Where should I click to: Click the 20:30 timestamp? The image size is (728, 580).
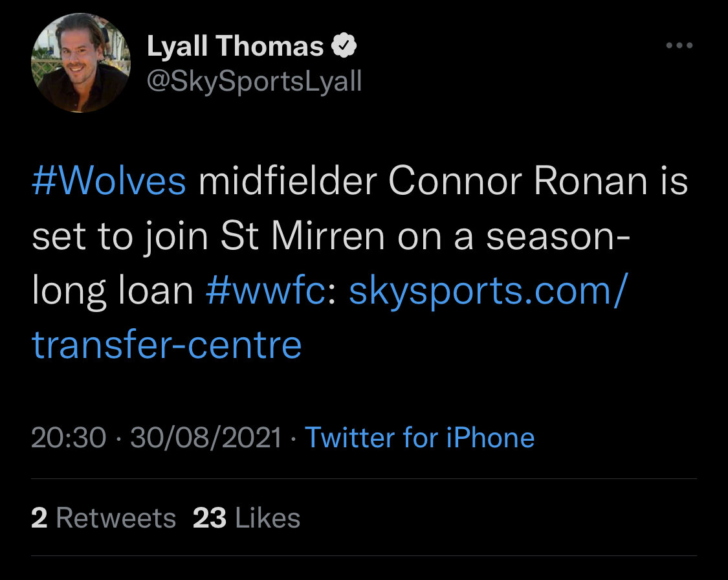(69, 438)
